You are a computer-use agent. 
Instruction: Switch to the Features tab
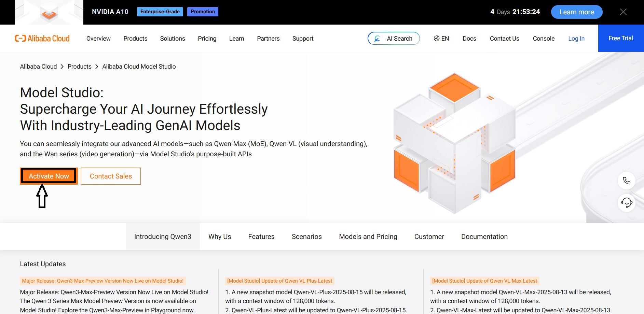(261, 237)
